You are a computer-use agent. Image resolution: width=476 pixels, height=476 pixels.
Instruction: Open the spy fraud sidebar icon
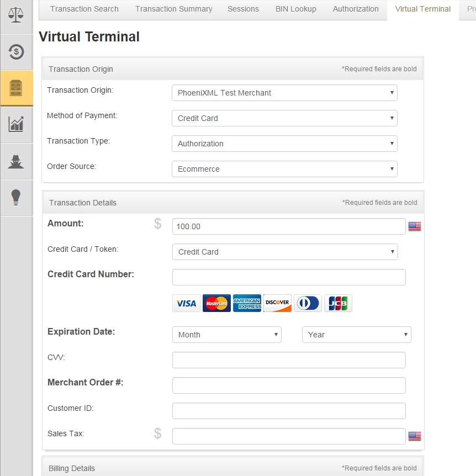pos(16,161)
